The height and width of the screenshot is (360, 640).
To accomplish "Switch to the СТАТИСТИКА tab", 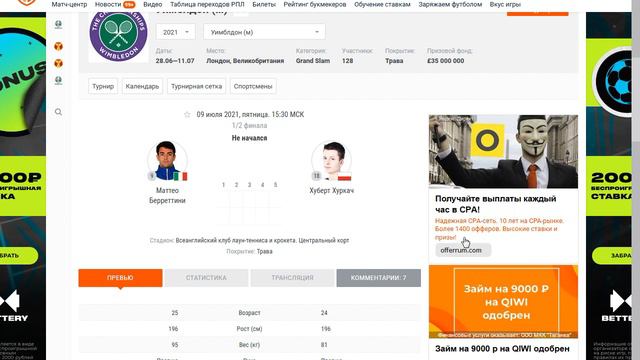I will coord(206,278).
